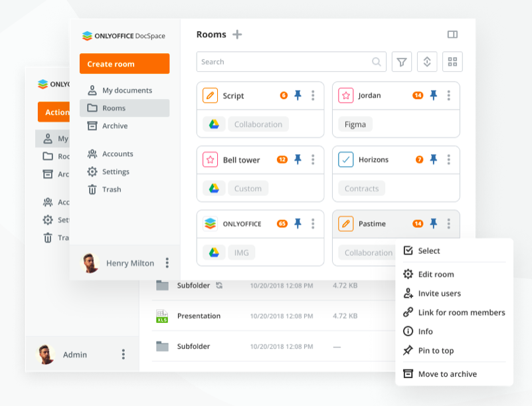The image size is (532, 406).
Task: Open Trash in the sidebar
Action: tap(124, 189)
